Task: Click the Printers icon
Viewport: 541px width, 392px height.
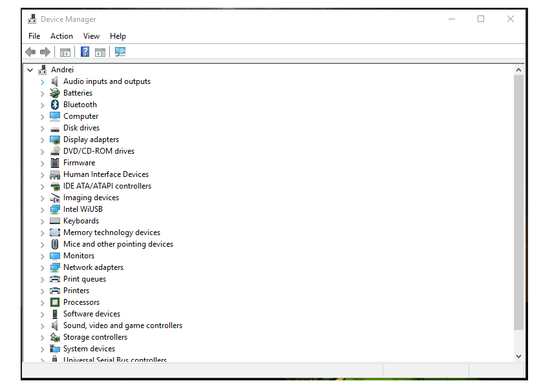Action: click(55, 291)
